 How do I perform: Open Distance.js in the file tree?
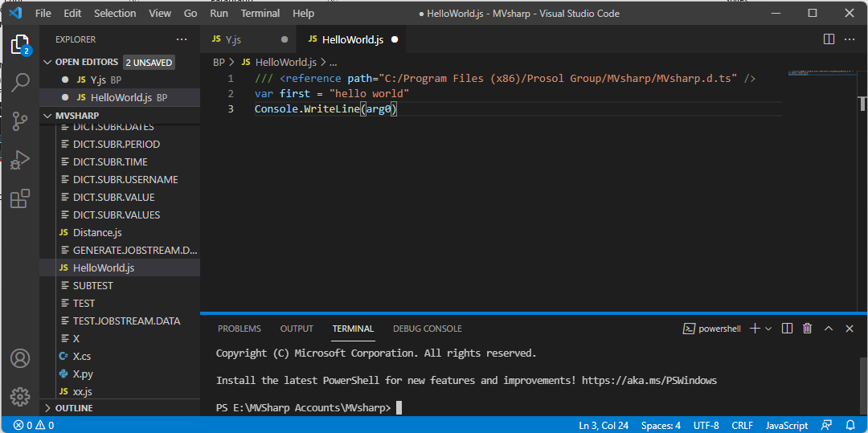[x=120, y=232]
